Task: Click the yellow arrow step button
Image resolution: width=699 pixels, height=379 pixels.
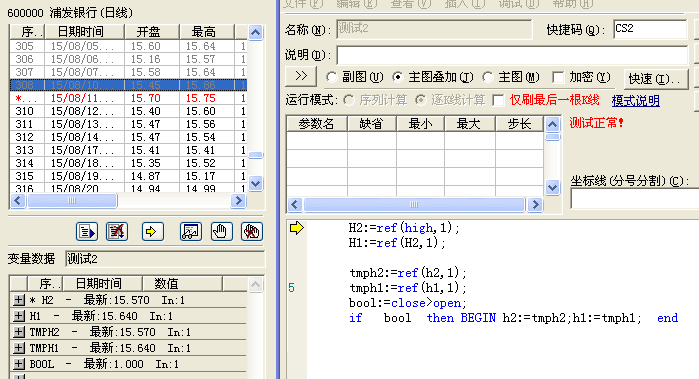Action: pos(152,231)
